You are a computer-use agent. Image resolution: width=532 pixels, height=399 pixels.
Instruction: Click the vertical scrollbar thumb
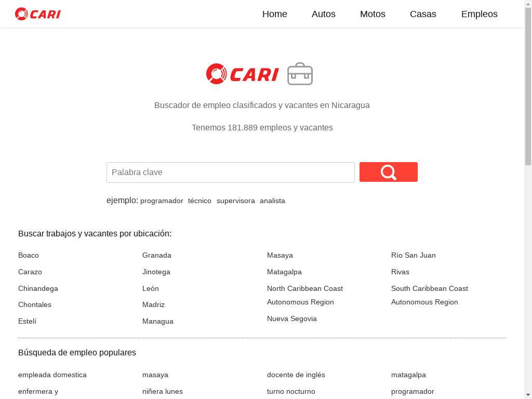(x=528, y=87)
